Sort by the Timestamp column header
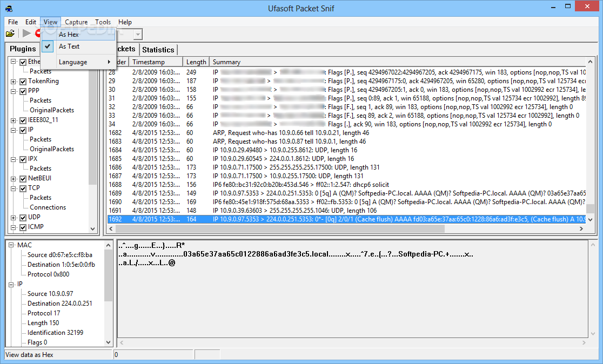 [156, 62]
